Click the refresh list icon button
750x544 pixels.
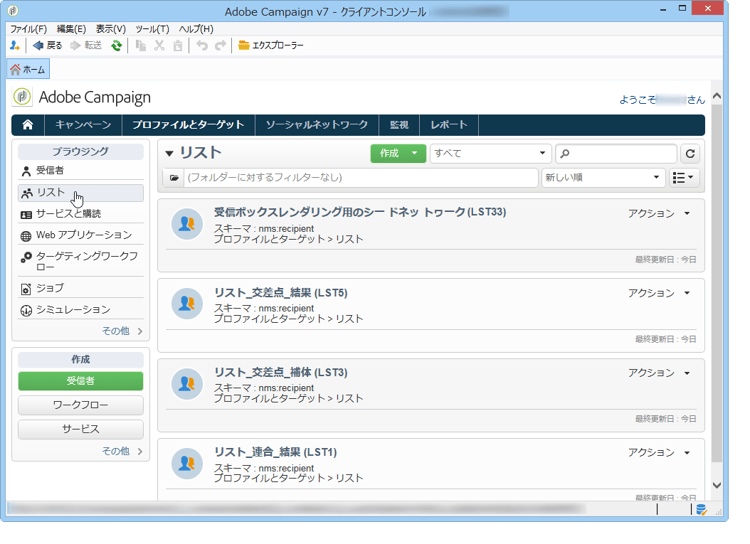pyautogui.click(x=690, y=154)
